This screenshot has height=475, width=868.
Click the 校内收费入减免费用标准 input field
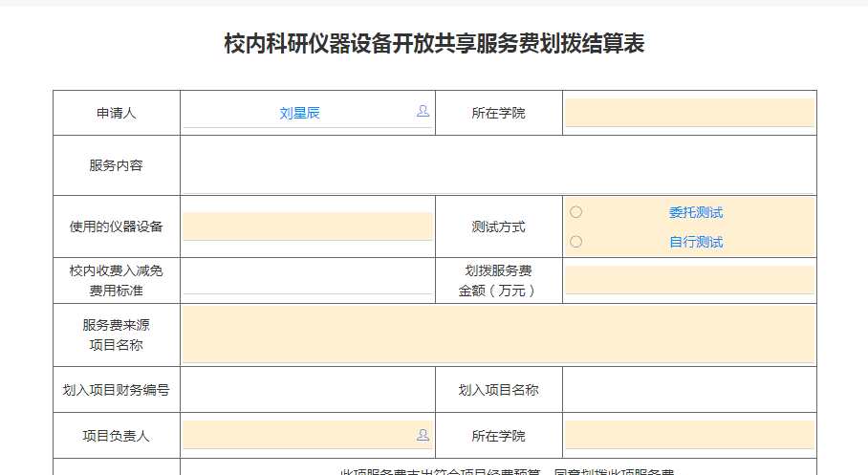coord(307,280)
